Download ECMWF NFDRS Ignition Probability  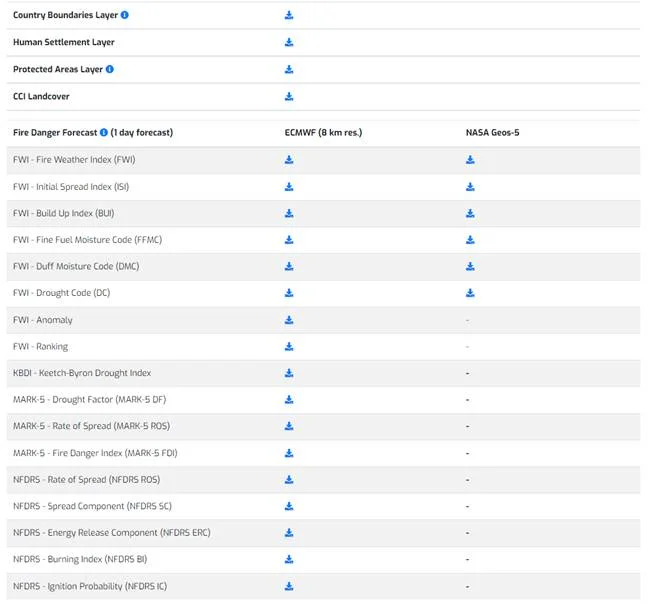point(289,586)
